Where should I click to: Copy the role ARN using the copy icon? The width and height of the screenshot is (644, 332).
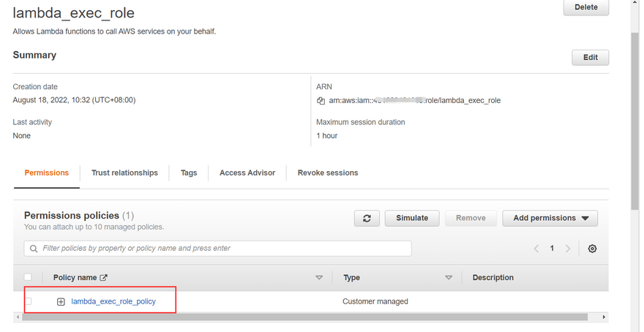(321, 101)
